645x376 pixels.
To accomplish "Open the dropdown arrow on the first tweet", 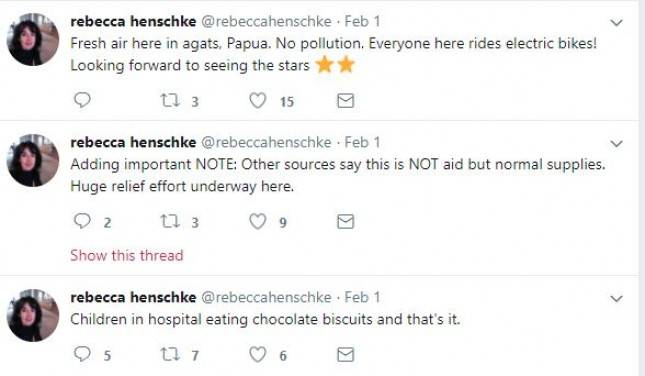I will (616, 23).
